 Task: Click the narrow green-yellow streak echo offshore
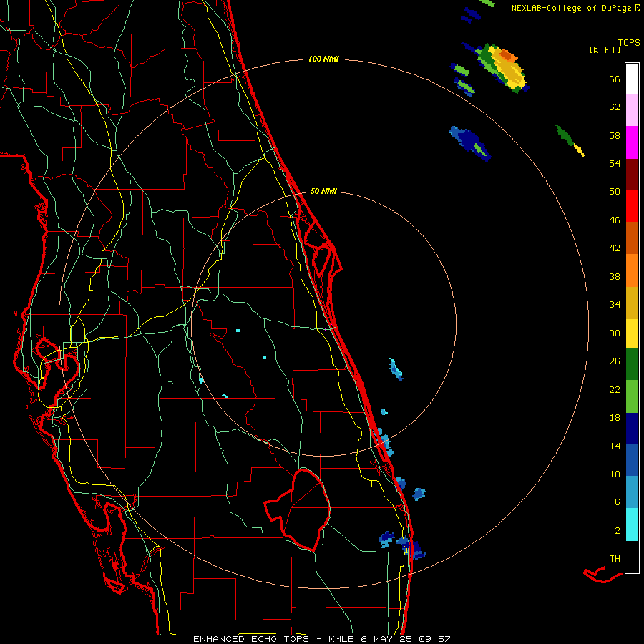(570, 140)
